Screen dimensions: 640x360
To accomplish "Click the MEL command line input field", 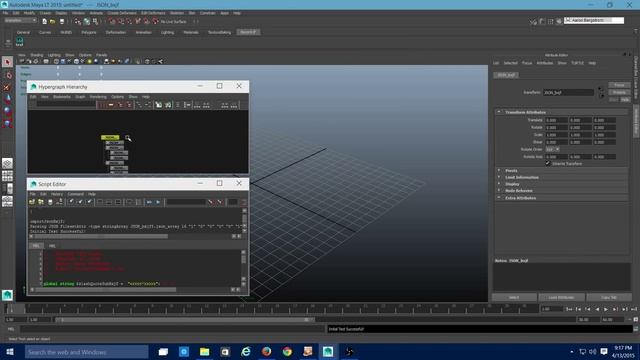I will [x=171, y=329].
